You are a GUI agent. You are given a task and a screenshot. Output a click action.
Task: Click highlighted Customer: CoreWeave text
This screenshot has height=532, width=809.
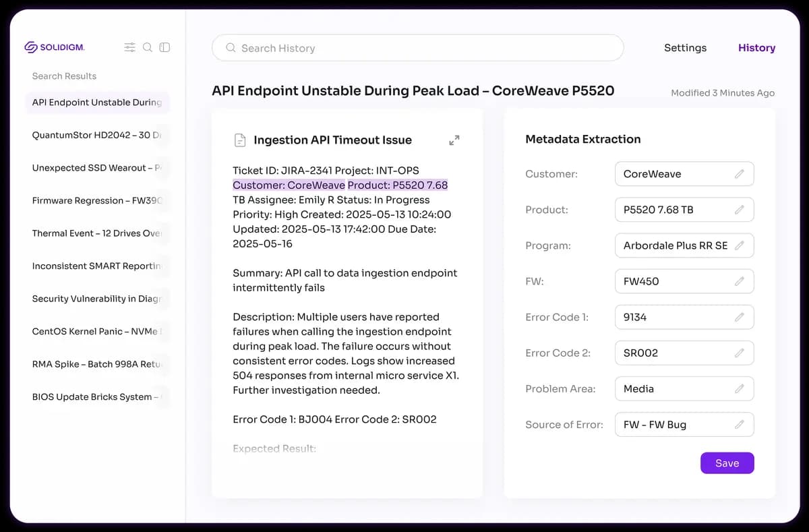click(289, 185)
